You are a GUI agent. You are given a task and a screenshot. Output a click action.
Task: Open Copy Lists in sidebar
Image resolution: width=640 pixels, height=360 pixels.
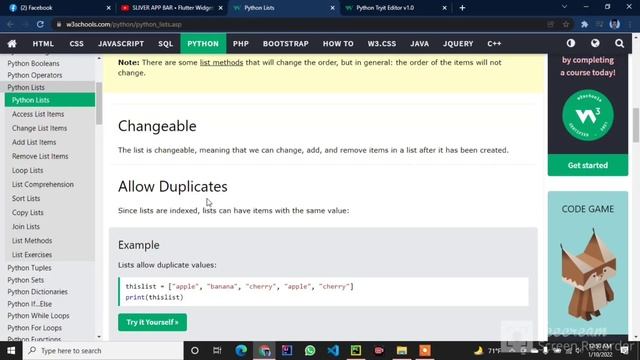click(x=28, y=213)
